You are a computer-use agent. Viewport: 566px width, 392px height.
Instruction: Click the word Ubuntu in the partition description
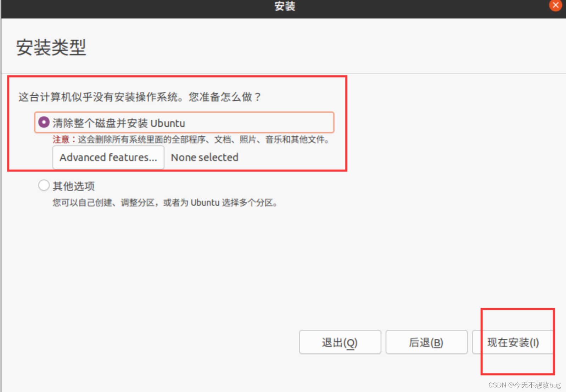[205, 203]
